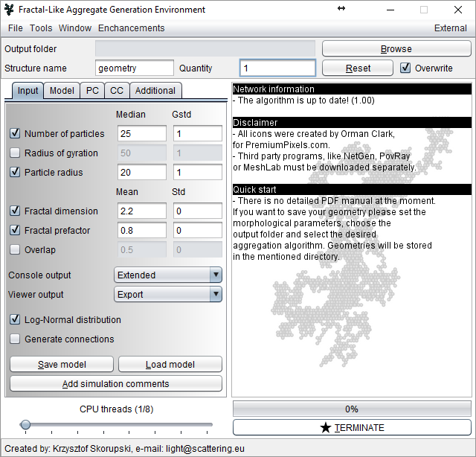Click Fractal prefactor Mean field
Image resolution: width=476 pixels, height=457 pixels.
coord(142,230)
